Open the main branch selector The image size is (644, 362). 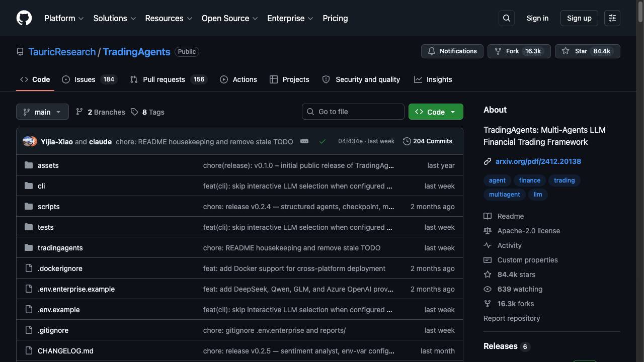pyautogui.click(x=42, y=112)
